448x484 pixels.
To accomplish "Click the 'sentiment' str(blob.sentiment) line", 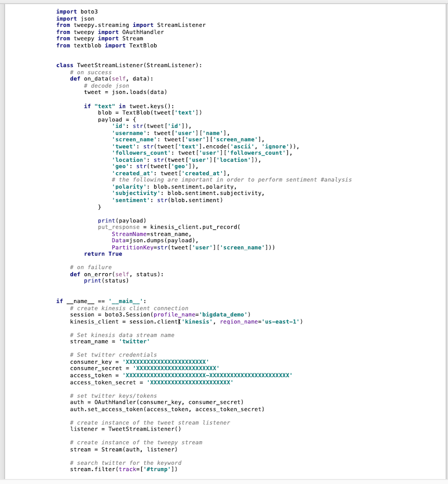I will click(x=167, y=200).
